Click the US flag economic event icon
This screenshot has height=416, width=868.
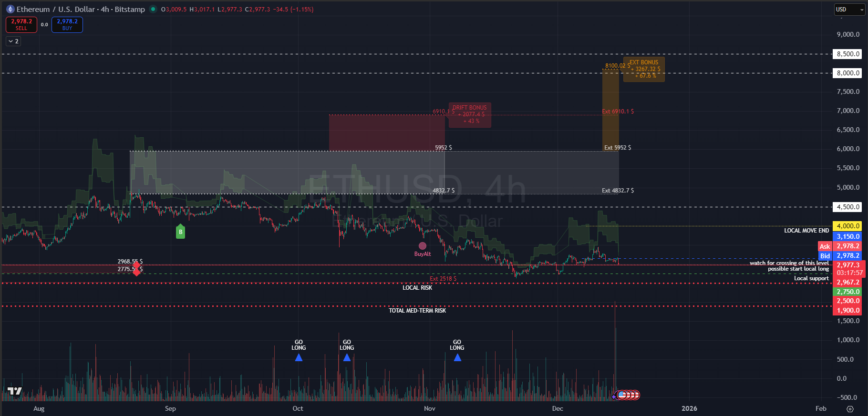coord(622,395)
